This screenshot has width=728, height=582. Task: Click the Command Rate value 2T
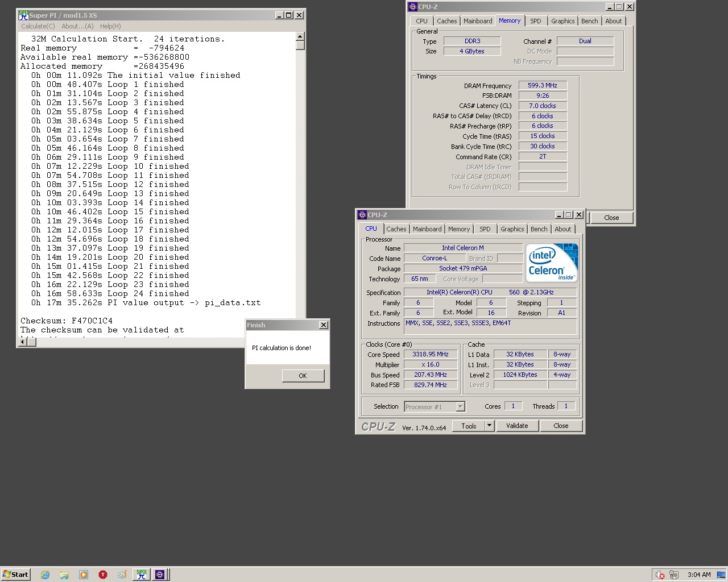tap(543, 156)
